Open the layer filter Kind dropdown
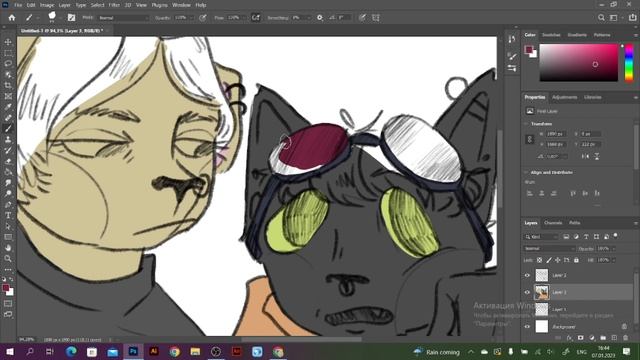The width and height of the screenshot is (640, 360). point(541,237)
